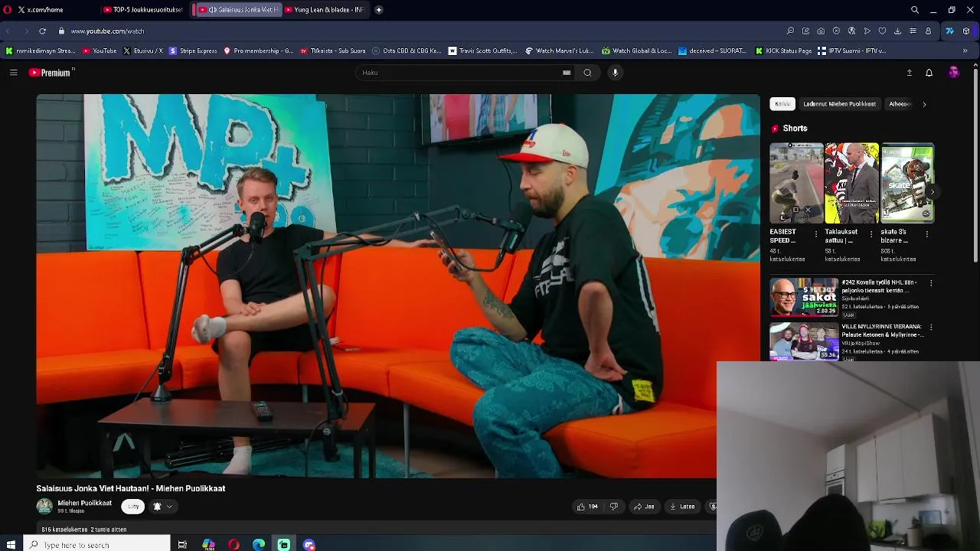The width and height of the screenshot is (980, 551).
Task: Open the tab search magnifier in title bar
Action: point(914,10)
